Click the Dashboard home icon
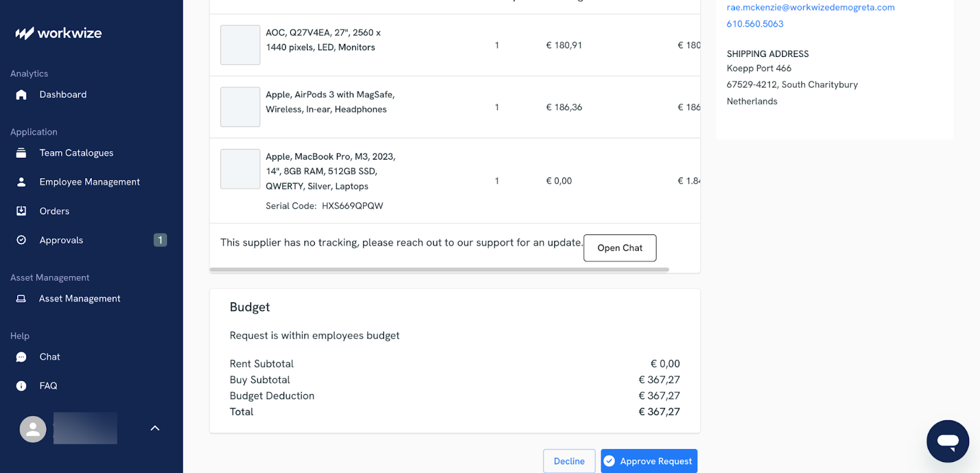The image size is (980, 473). point(21,95)
